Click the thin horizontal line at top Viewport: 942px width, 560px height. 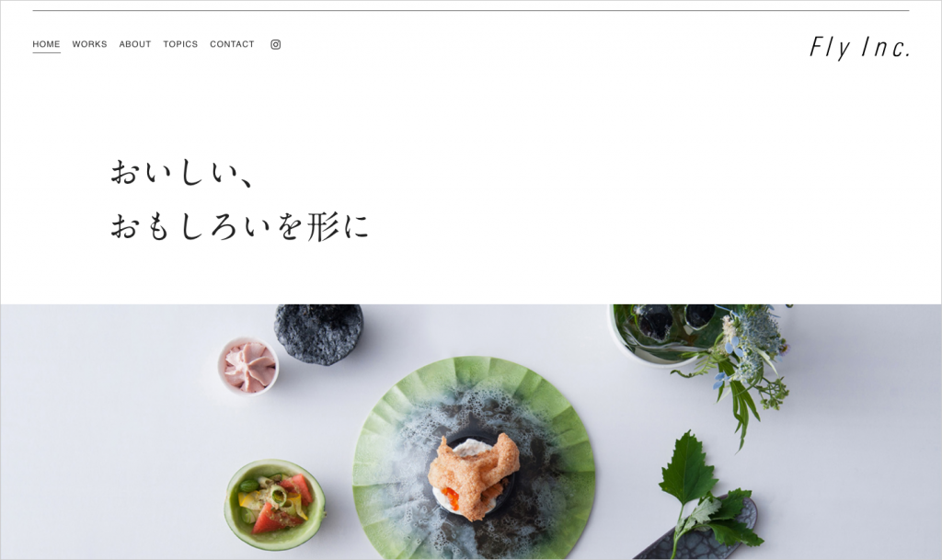471,11
